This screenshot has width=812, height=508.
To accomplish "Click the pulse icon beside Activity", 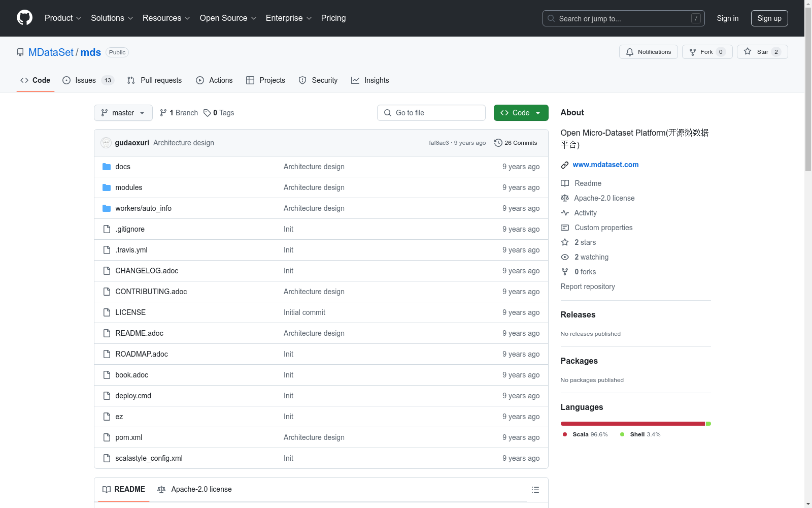I will pyautogui.click(x=565, y=213).
